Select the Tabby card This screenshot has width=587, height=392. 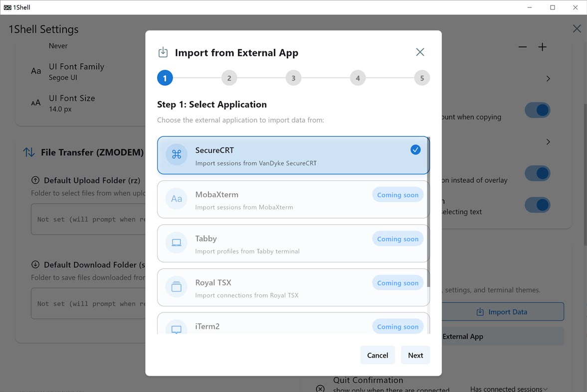point(293,244)
